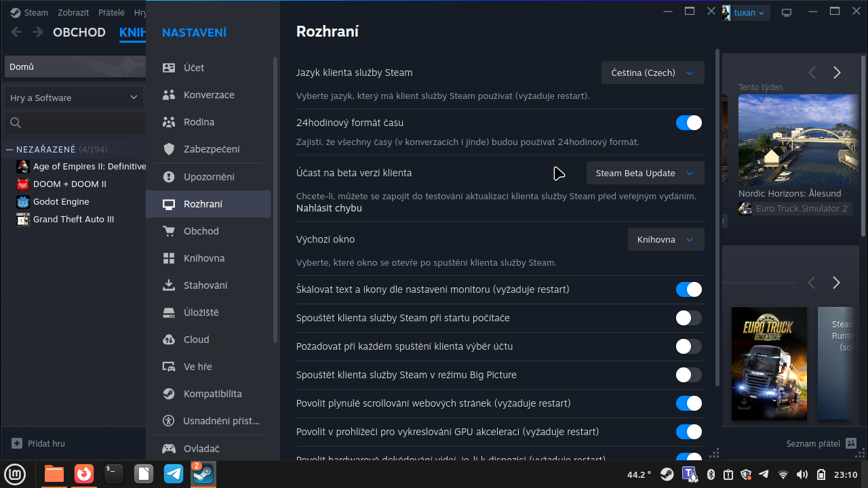Open Účet settings via its sidebar icon
Viewport: 868px width, 488px height.
170,68
